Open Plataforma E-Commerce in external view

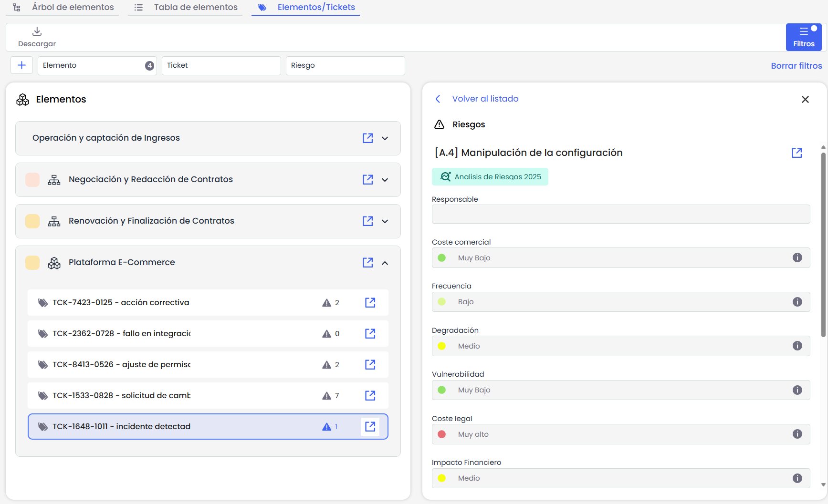pos(367,263)
